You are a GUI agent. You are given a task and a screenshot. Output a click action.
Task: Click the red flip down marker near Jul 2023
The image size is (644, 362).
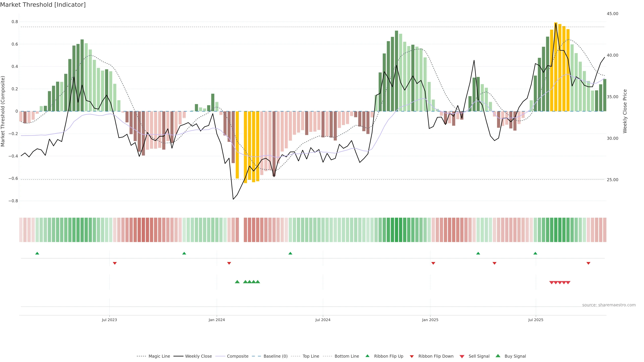(x=115, y=263)
